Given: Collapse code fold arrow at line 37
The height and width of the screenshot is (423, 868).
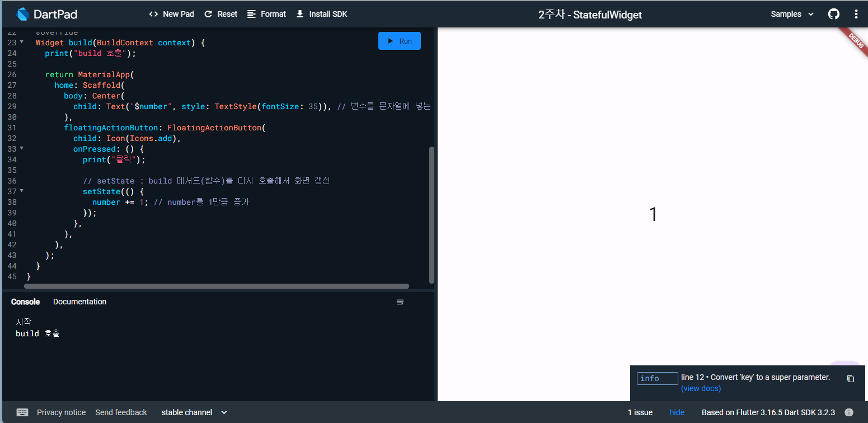Looking at the screenshot, I should (22, 191).
